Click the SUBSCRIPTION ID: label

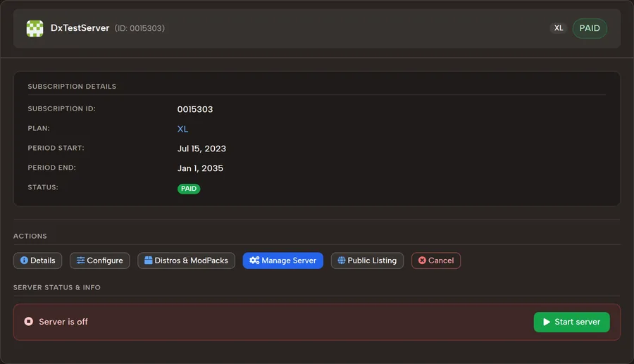click(x=61, y=108)
